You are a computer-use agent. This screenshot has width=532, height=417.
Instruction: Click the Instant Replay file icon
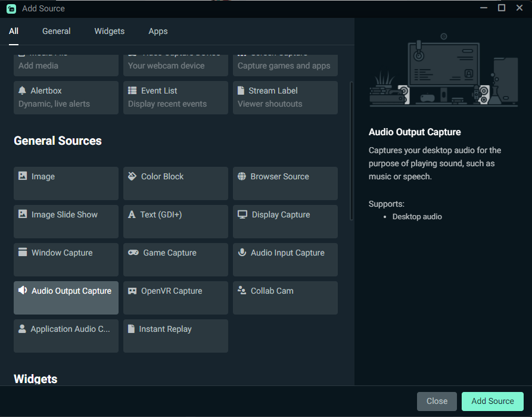pyautogui.click(x=131, y=328)
